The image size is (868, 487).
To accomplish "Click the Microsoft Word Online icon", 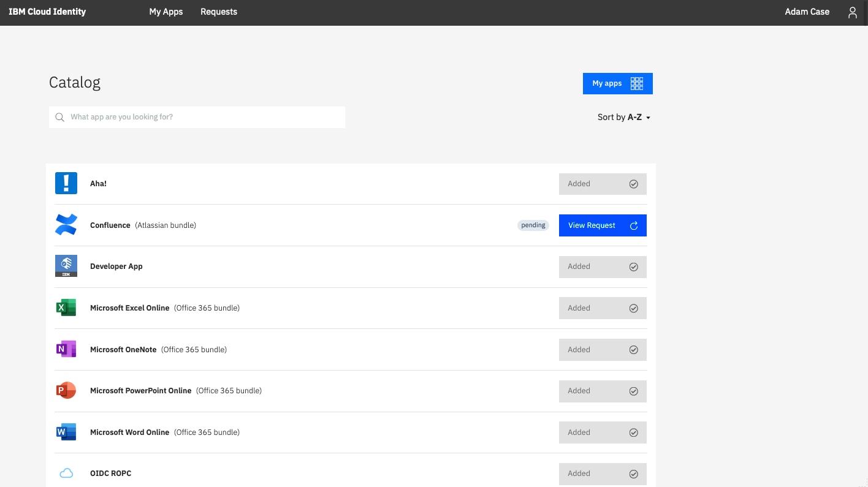I will point(66,432).
